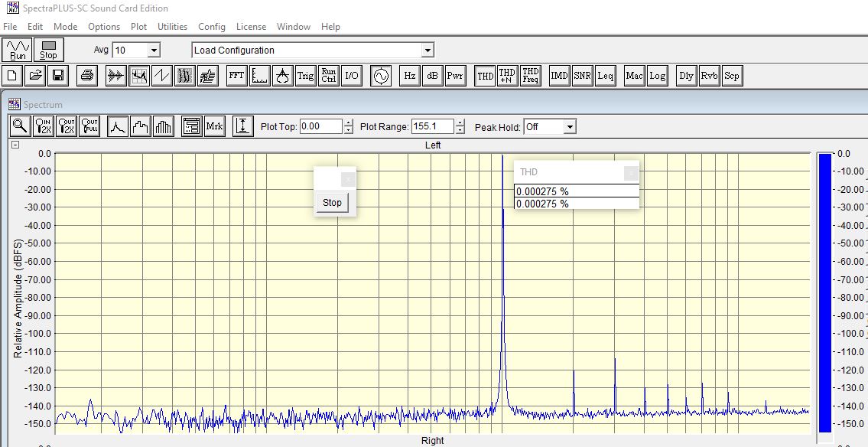Click the vertical autoscale arrows icon

(x=243, y=126)
